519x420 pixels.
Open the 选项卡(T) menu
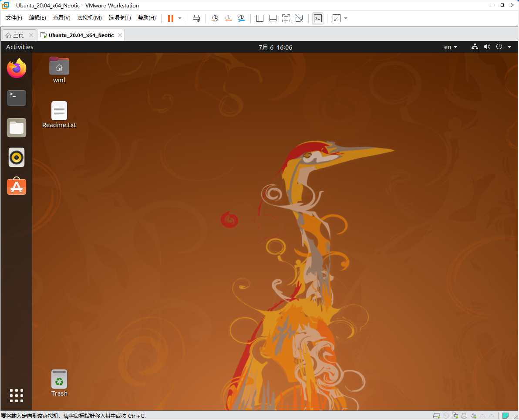[x=119, y=18]
